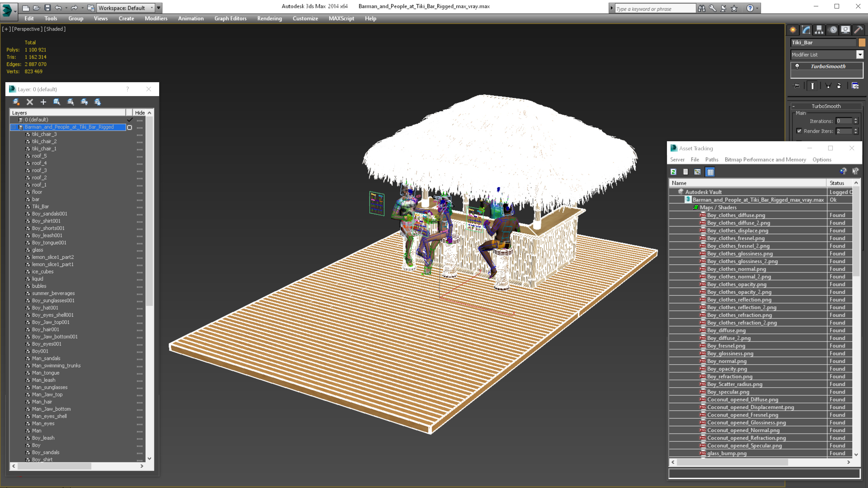Screen dimensions: 868x488
Task: Click Tiki_Bar object color swatch
Action: (862, 42)
